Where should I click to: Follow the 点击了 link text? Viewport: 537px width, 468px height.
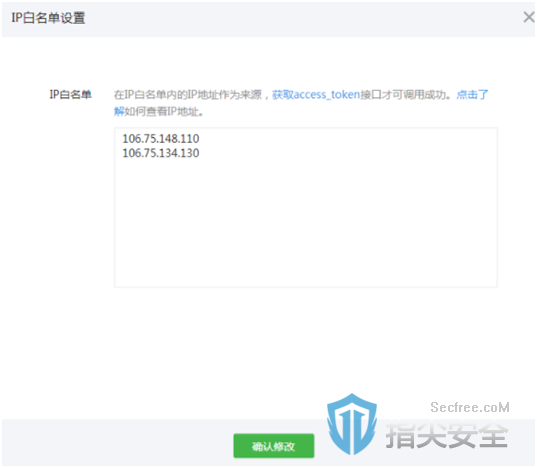(x=473, y=94)
